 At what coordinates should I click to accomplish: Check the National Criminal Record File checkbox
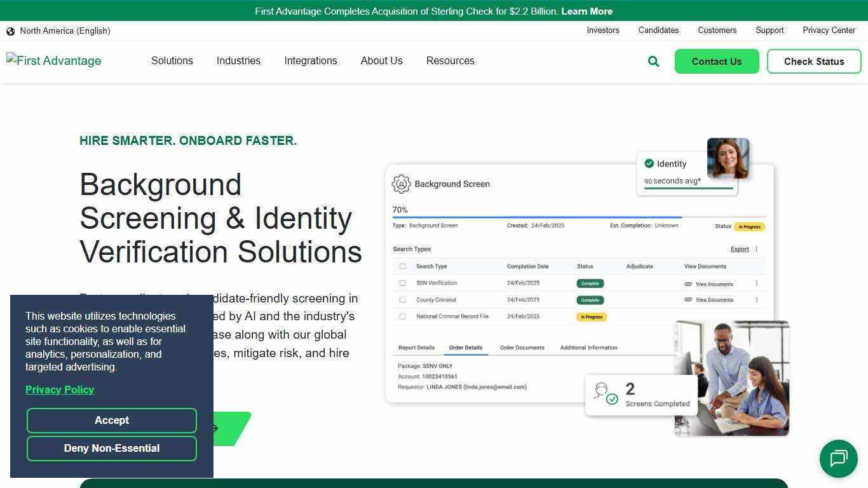point(402,316)
